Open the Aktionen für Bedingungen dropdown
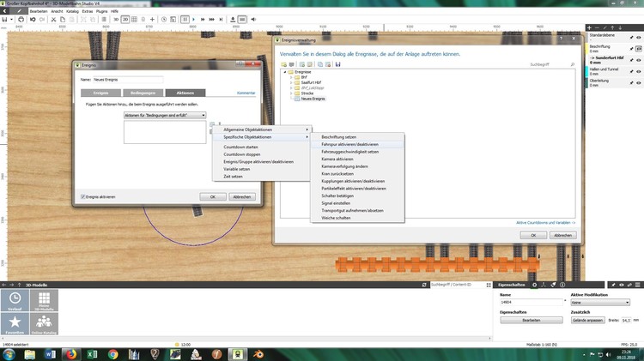This screenshot has height=361, width=644. pos(165,115)
